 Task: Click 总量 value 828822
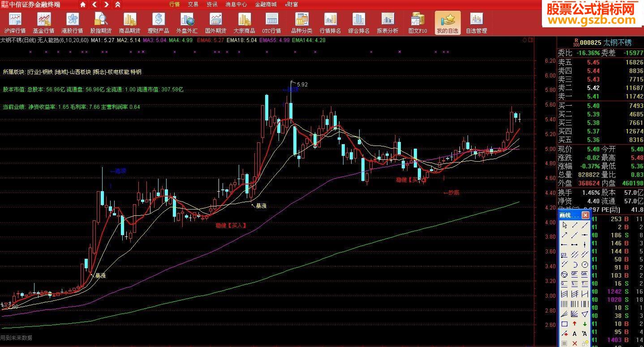click(588, 174)
